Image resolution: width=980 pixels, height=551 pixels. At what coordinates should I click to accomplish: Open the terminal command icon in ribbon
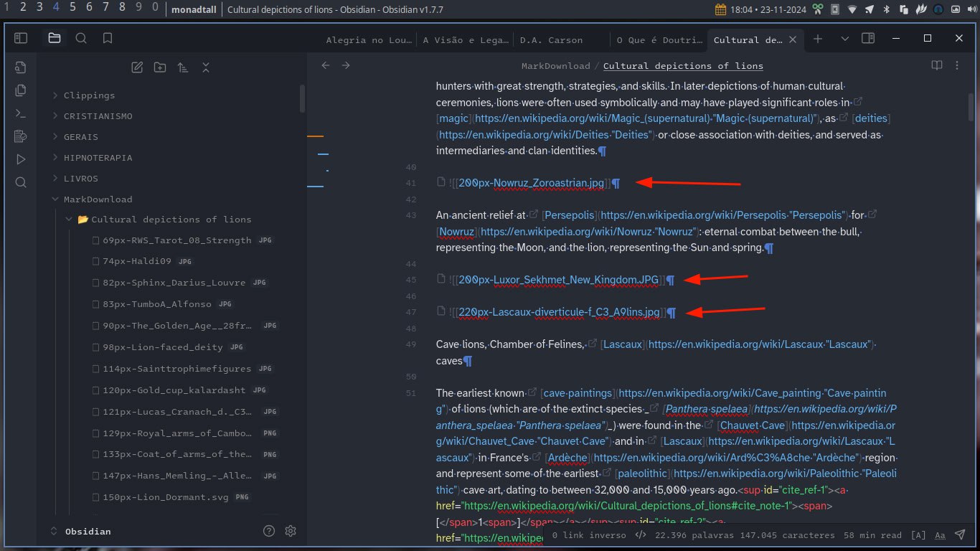tap(20, 113)
